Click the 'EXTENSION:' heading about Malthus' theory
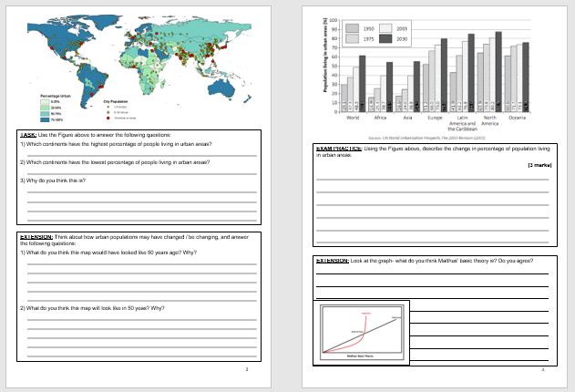 [333, 261]
